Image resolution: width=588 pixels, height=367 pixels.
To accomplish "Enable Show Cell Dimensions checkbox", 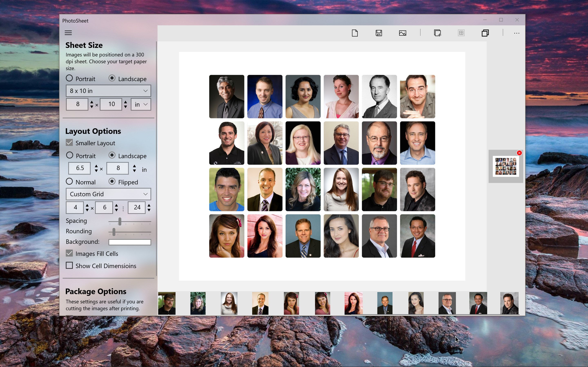I will tap(69, 265).
